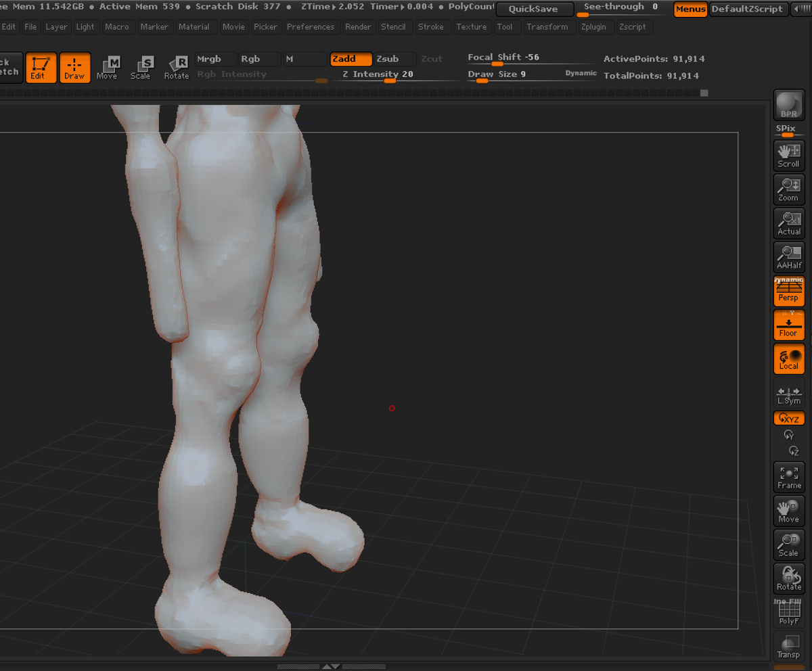812x671 pixels.
Task: Click the DefaultZScript button
Action: [746, 9]
